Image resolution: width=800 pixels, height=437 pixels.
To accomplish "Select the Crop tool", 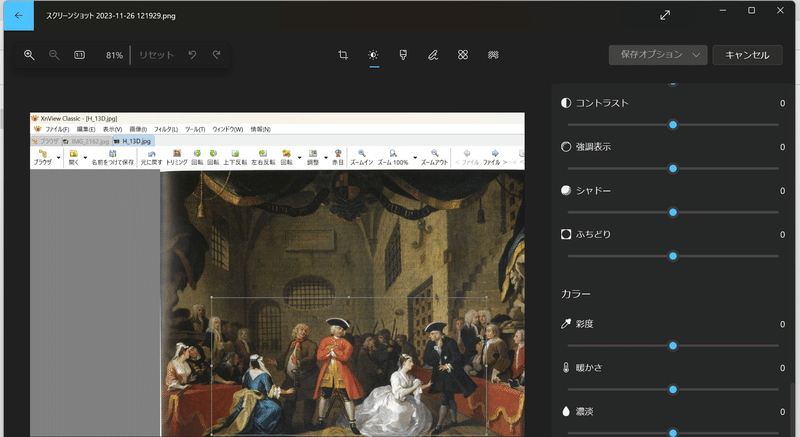I will pyautogui.click(x=343, y=55).
